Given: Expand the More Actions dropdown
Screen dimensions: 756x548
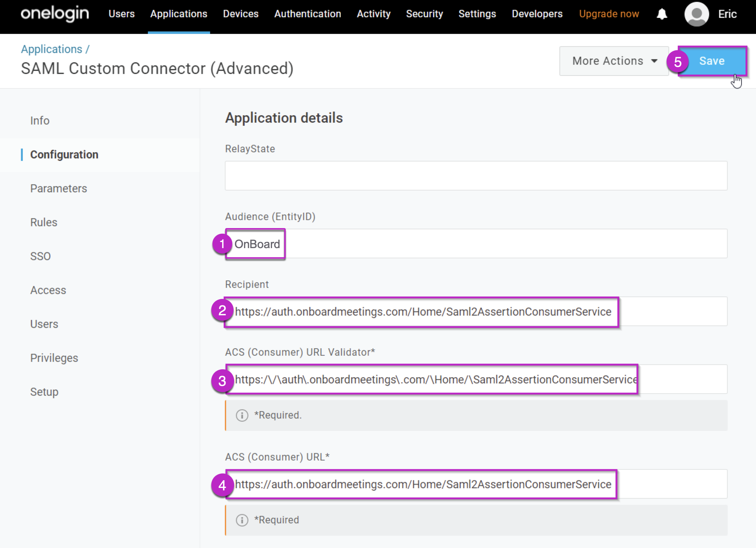Looking at the screenshot, I should pyautogui.click(x=614, y=61).
